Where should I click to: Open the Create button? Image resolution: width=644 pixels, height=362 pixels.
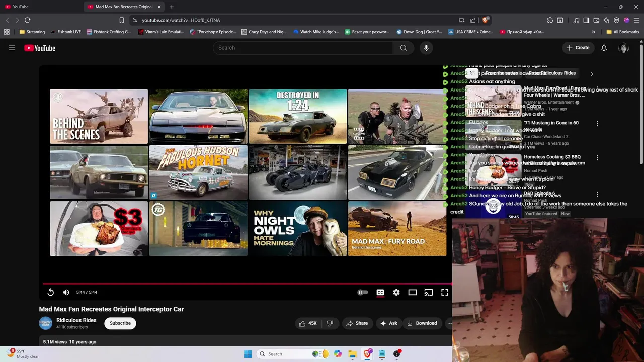[x=577, y=48]
